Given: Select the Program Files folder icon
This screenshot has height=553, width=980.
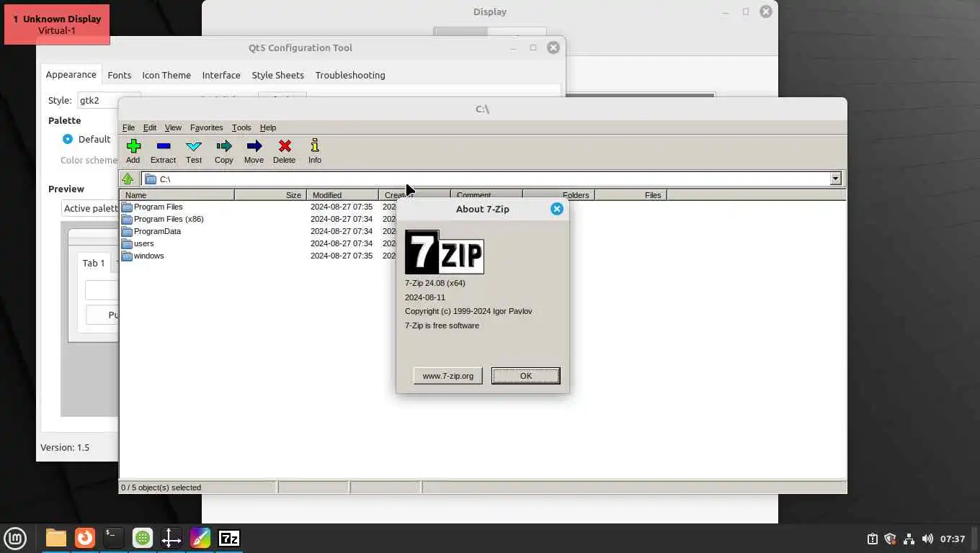Looking at the screenshot, I should pyautogui.click(x=127, y=207).
